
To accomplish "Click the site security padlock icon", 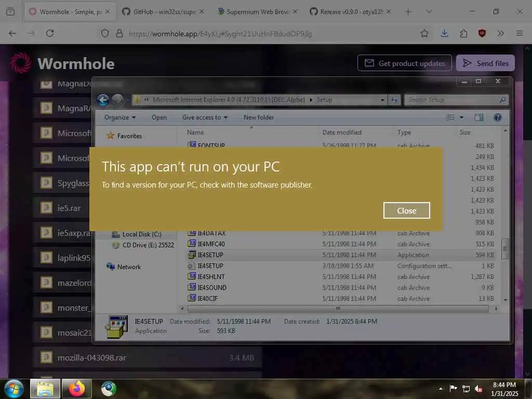I will coord(119,33).
